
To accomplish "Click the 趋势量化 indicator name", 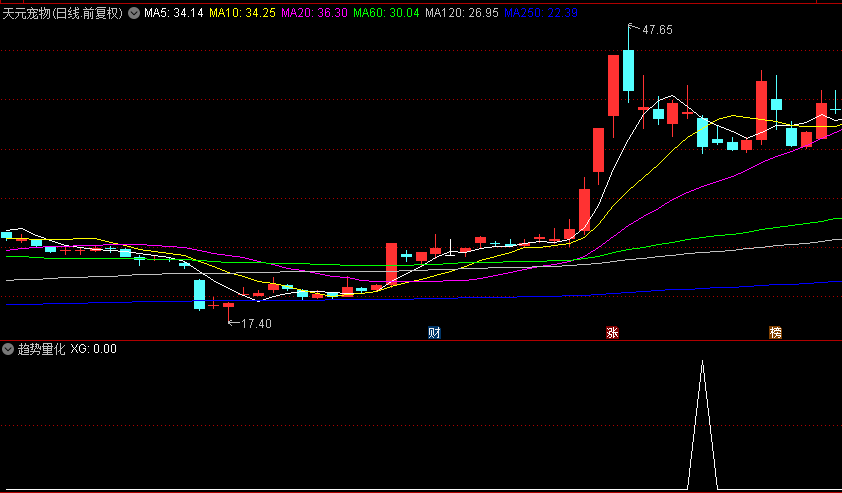I will [41, 349].
